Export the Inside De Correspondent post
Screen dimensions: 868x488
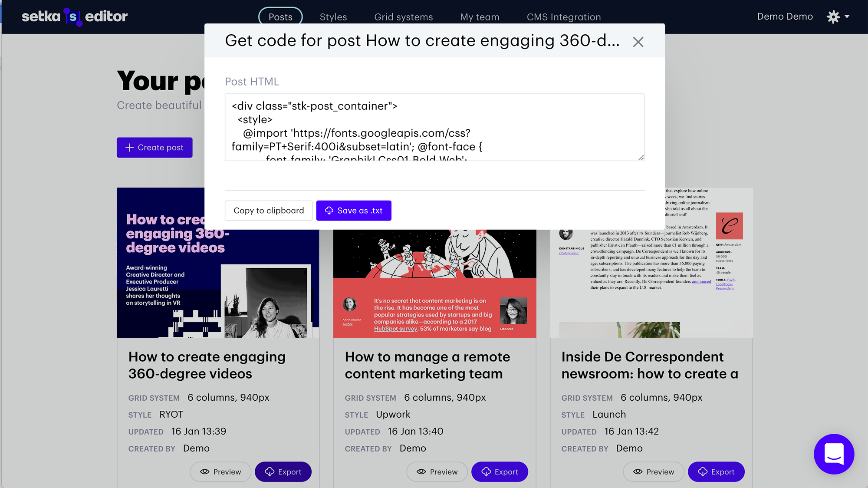tap(716, 472)
